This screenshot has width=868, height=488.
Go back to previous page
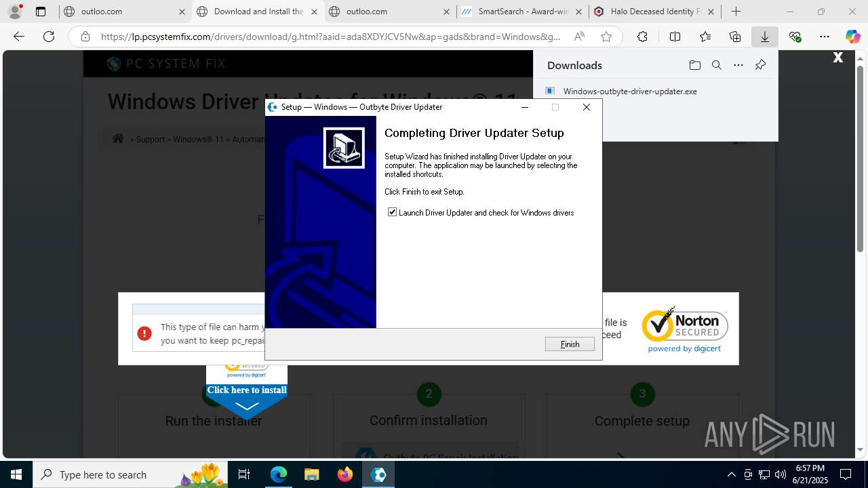click(x=19, y=37)
